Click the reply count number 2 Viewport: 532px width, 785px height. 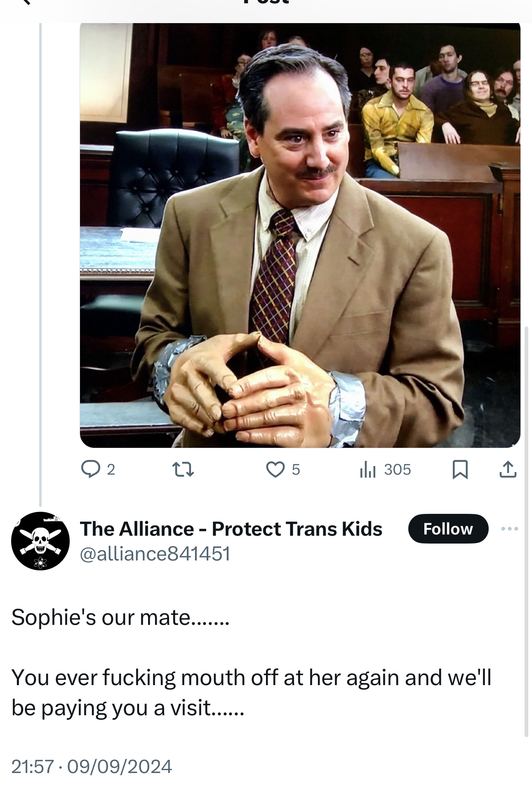tap(111, 470)
